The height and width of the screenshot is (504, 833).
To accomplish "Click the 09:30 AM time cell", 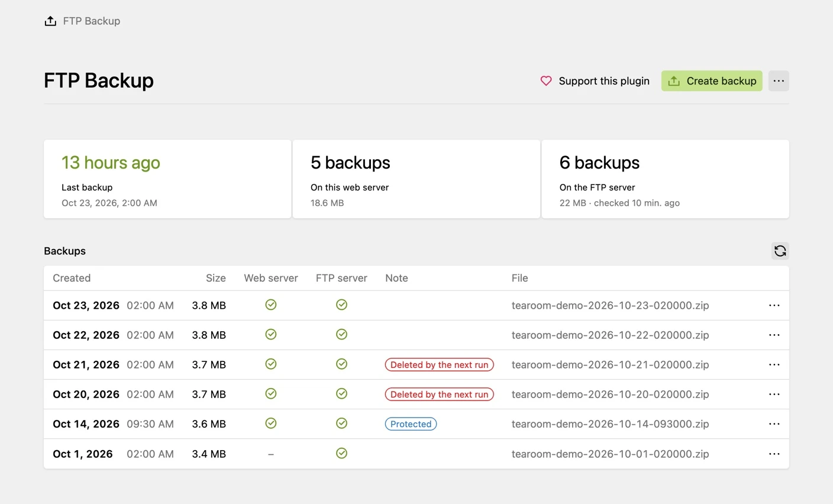I will coord(150,424).
